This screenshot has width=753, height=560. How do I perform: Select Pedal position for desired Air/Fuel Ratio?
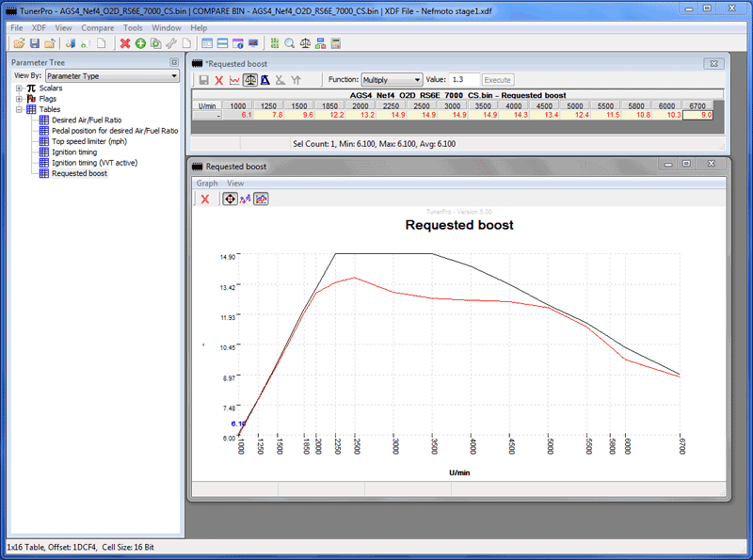coord(115,131)
